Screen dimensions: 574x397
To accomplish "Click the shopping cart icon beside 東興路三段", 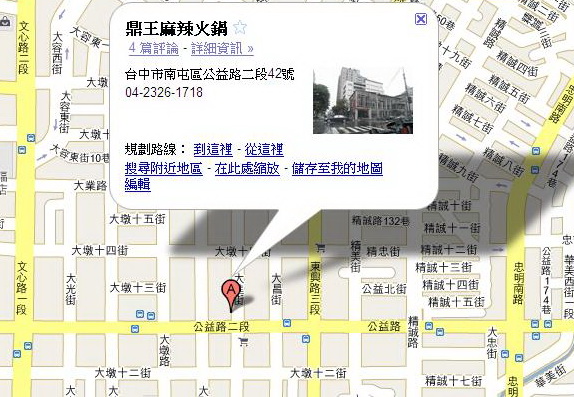I will (320, 248).
